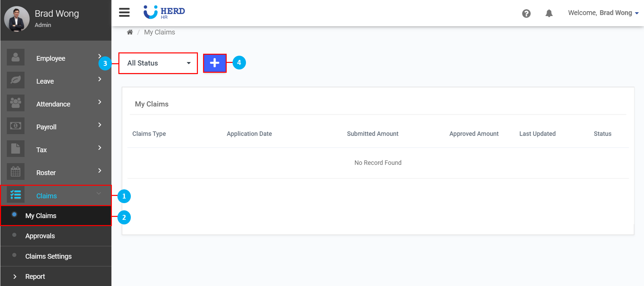This screenshot has width=644, height=286.
Task: Select the Approvals radio bullet
Action: [14, 235]
